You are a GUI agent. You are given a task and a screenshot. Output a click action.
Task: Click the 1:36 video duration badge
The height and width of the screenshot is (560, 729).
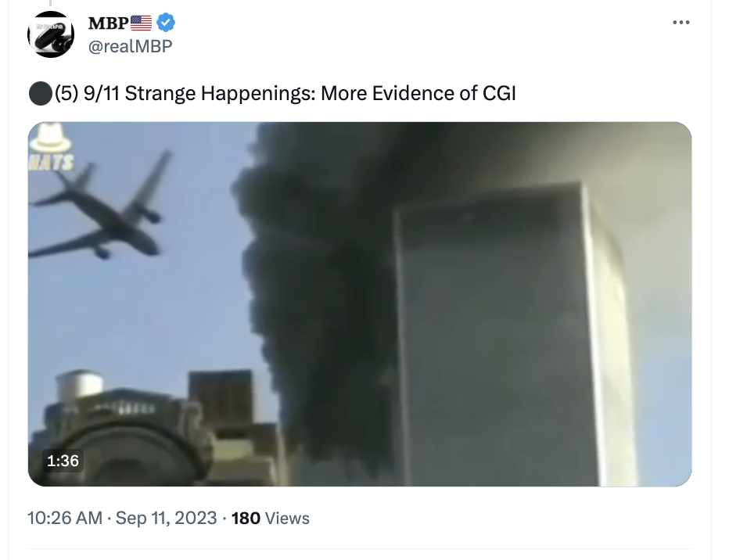tap(63, 461)
